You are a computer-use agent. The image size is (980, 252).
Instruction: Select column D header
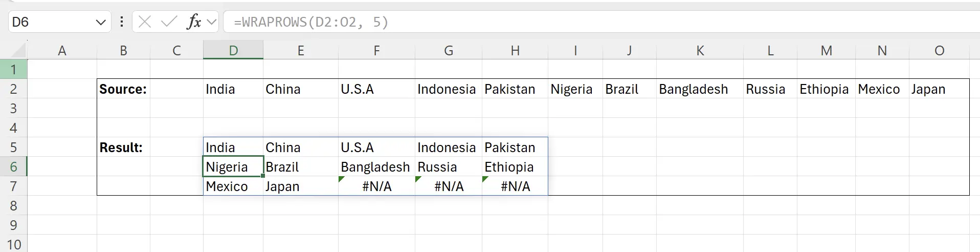pyautogui.click(x=233, y=50)
